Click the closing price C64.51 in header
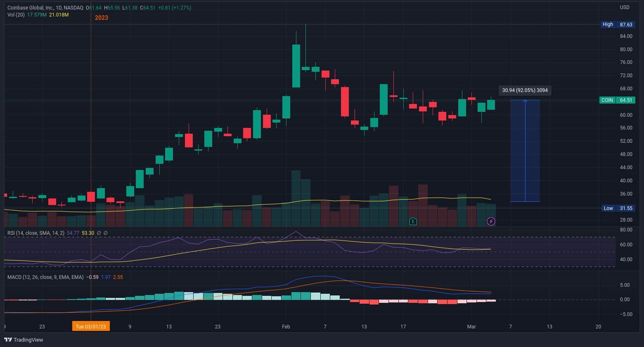 pos(147,8)
